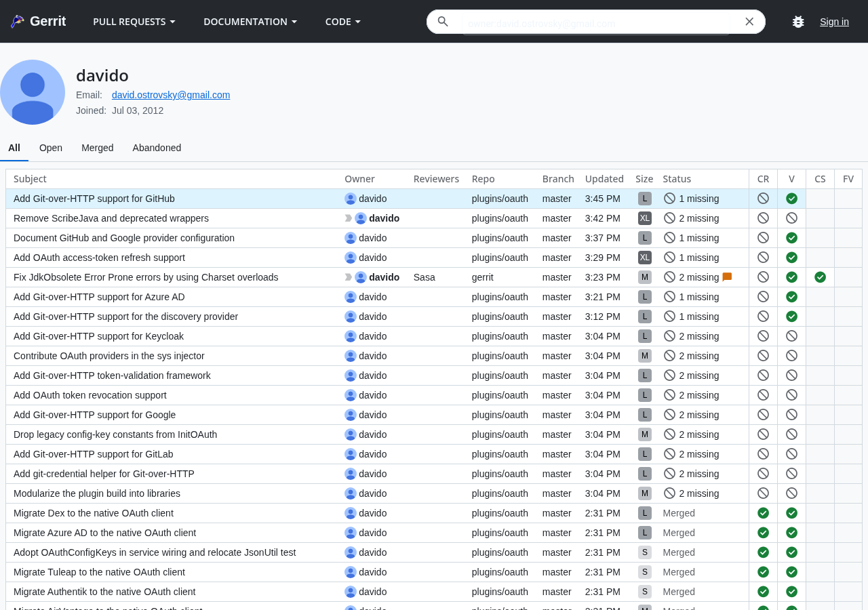
Task: Click XL size badge for Remove ScribeJava row
Action: [645, 218]
